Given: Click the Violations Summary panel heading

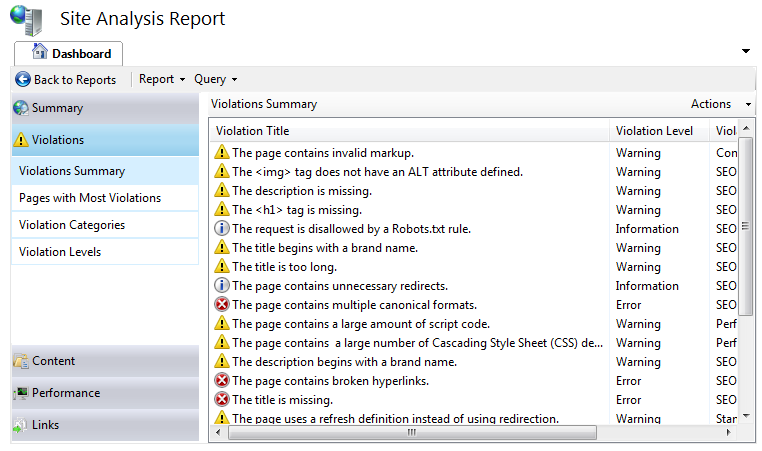Looking at the screenshot, I should pos(264,104).
